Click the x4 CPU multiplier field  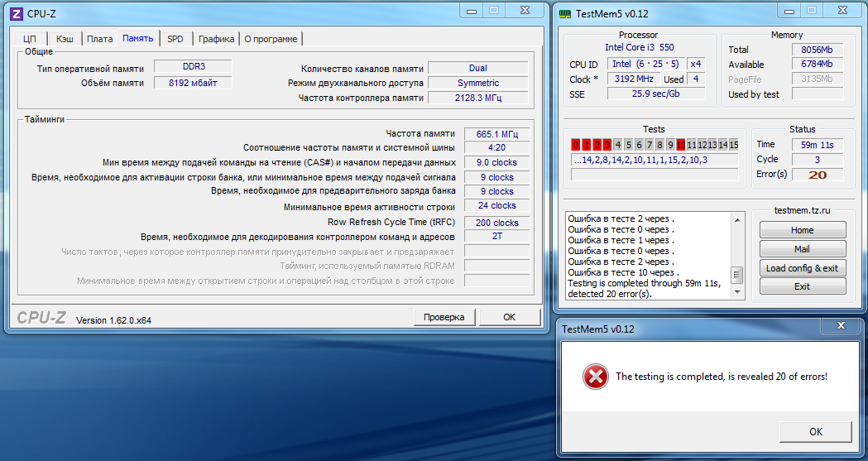(x=696, y=64)
